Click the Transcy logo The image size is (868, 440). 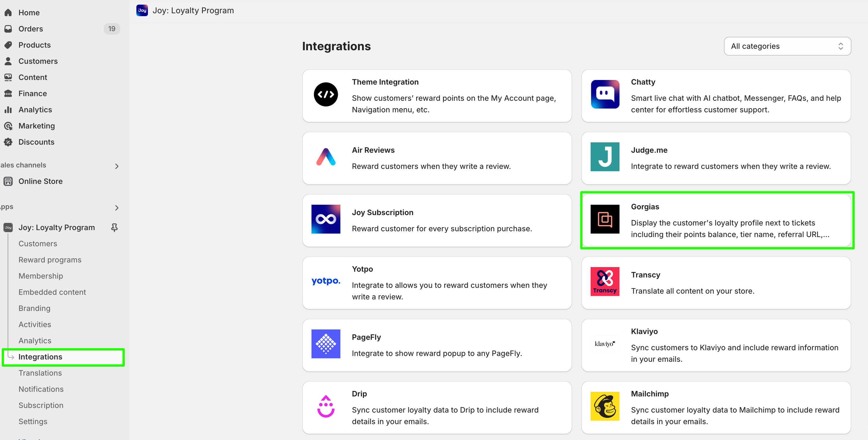(x=605, y=281)
